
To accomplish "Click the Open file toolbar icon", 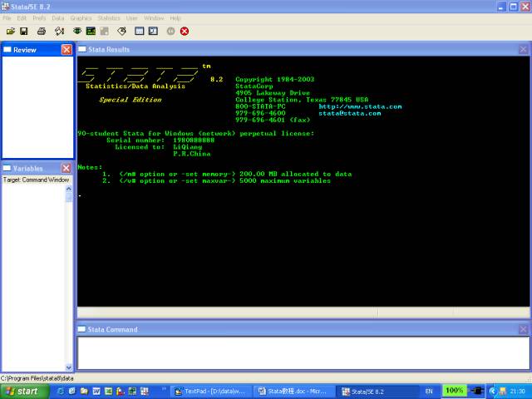I will tap(11, 32).
